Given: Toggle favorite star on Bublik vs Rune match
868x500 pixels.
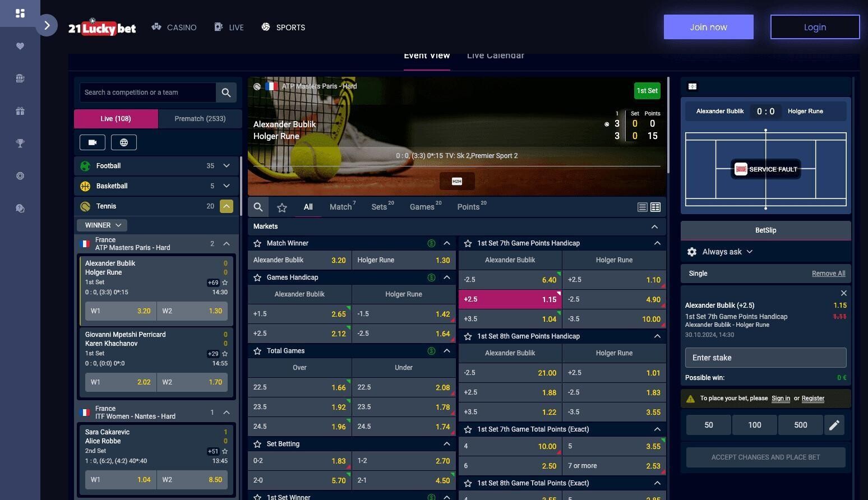Looking at the screenshot, I should click(225, 283).
